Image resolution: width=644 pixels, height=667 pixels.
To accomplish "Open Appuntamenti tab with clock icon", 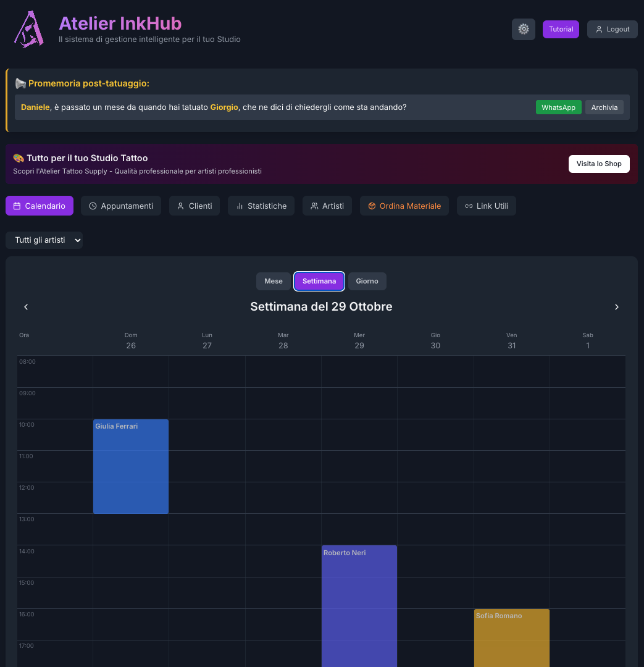I will pyautogui.click(x=121, y=206).
